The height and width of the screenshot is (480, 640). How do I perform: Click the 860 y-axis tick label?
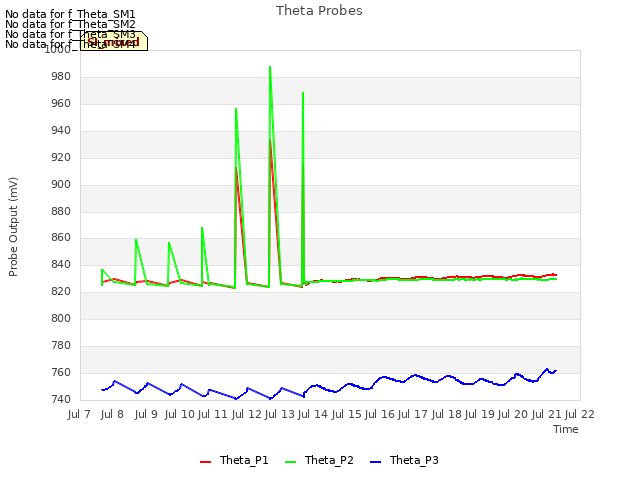point(61,238)
